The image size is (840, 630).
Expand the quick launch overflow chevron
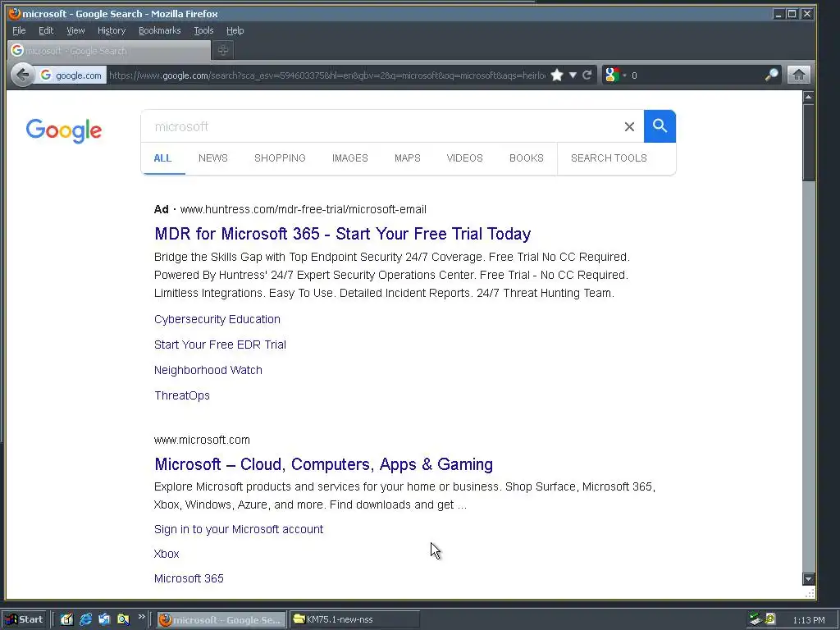coord(141,617)
